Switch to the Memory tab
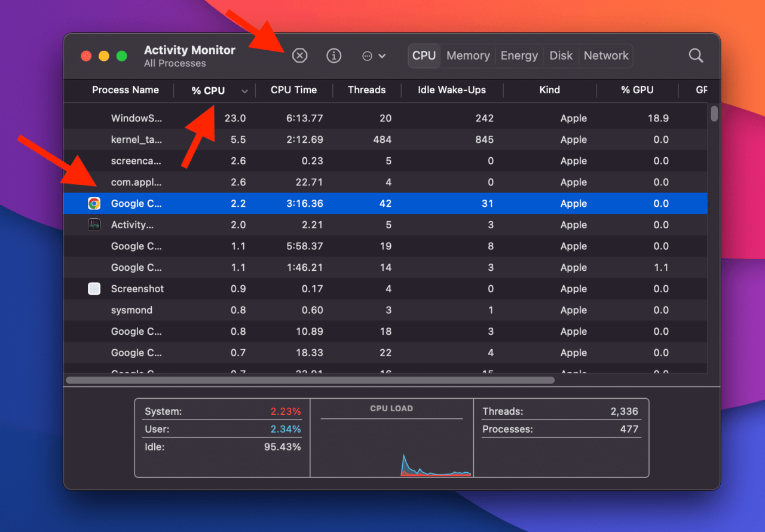The width and height of the screenshot is (765, 532). tap(468, 56)
